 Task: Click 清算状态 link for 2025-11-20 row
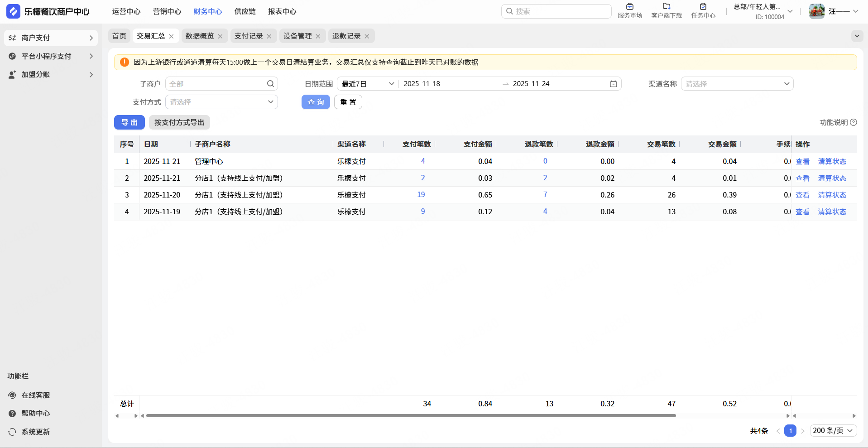pyautogui.click(x=832, y=195)
